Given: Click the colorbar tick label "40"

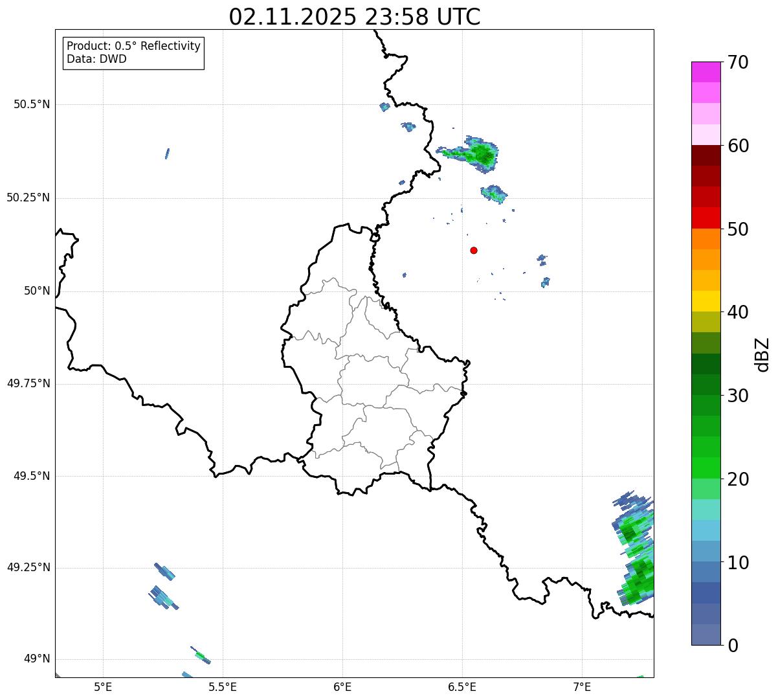Looking at the screenshot, I should click(737, 312).
